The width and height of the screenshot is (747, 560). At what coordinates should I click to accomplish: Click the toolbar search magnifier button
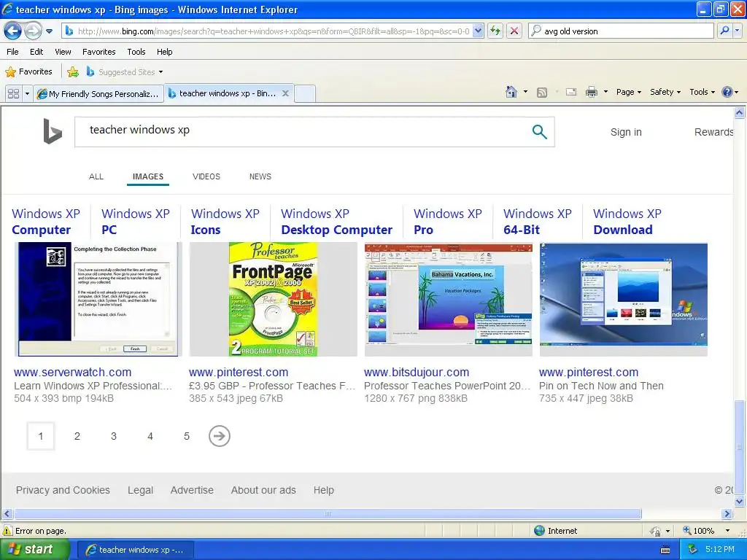point(724,31)
